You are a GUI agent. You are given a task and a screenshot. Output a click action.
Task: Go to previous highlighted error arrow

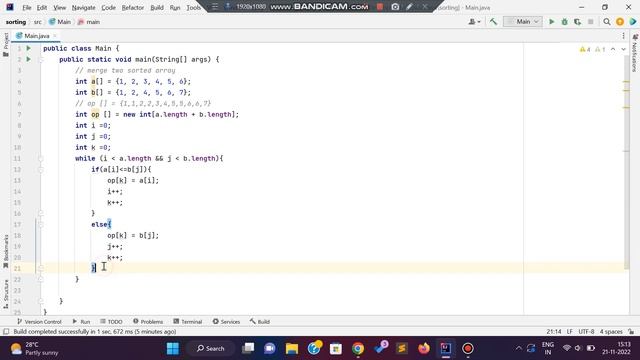(x=613, y=49)
